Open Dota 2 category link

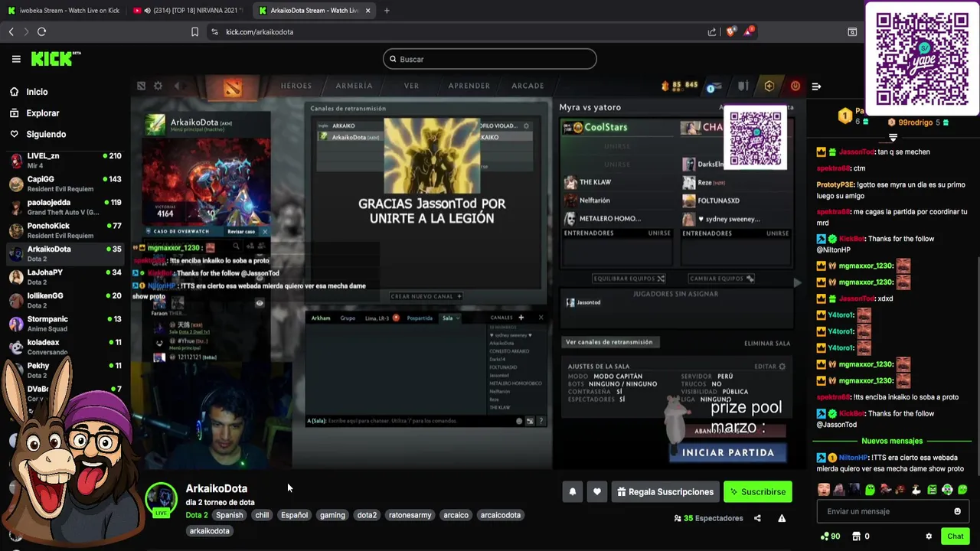pyautogui.click(x=197, y=515)
